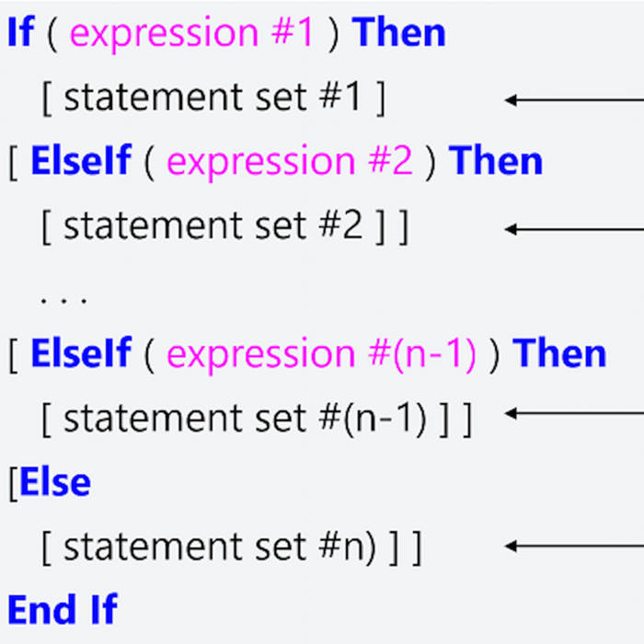Viewport: 644px width, 644px height.
Task: Select the pink expression #1 text
Action: pos(194,34)
